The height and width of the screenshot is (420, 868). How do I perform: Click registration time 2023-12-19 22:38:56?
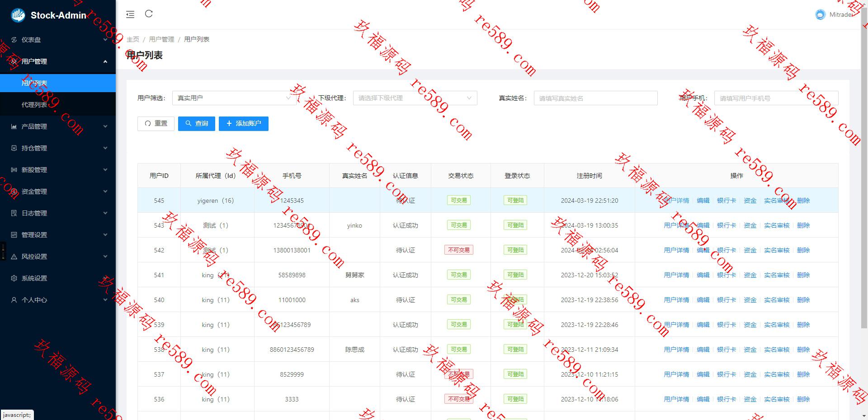pyautogui.click(x=590, y=300)
